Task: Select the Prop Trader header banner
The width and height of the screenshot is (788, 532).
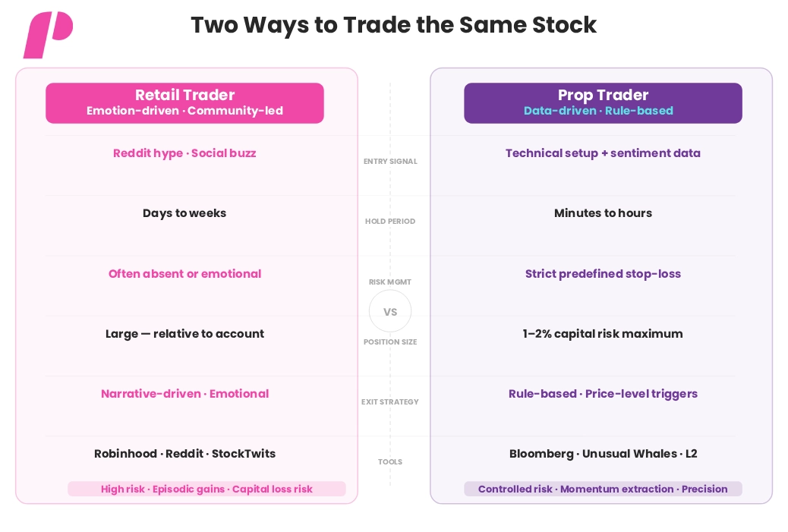Action: tap(603, 103)
